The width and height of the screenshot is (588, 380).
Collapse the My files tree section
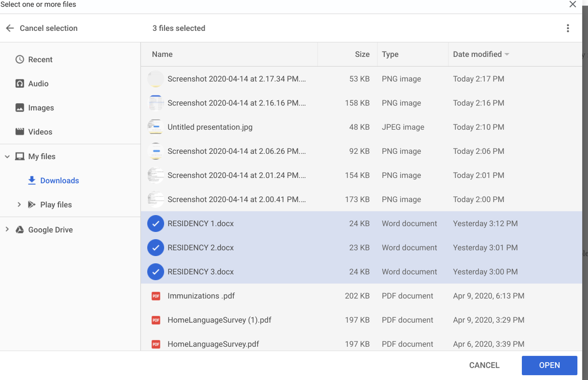click(x=7, y=156)
